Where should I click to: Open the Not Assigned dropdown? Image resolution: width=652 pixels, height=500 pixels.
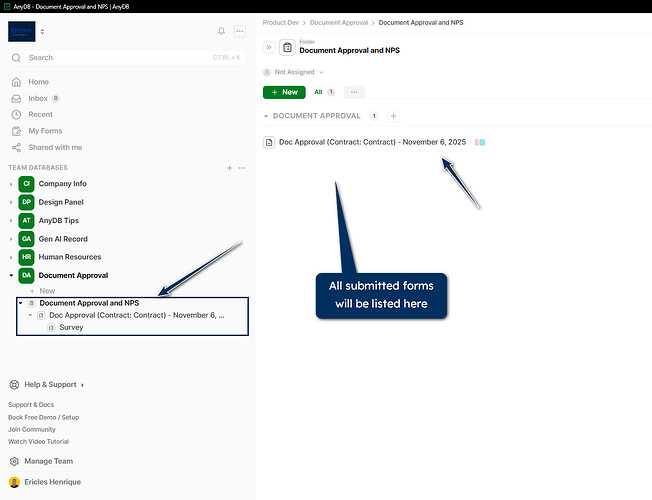[294, 72]
